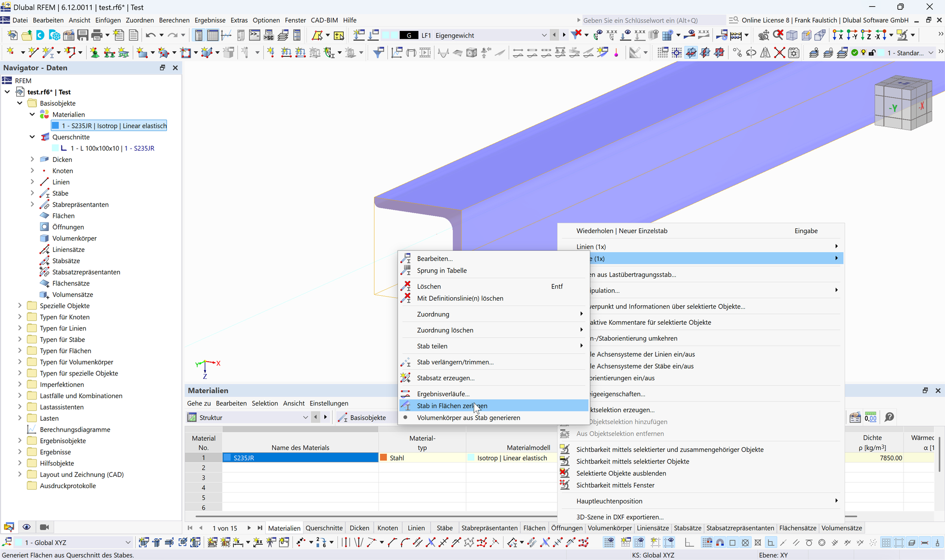
Task: Expand the Knoten tree node
Action: [32, 171]
